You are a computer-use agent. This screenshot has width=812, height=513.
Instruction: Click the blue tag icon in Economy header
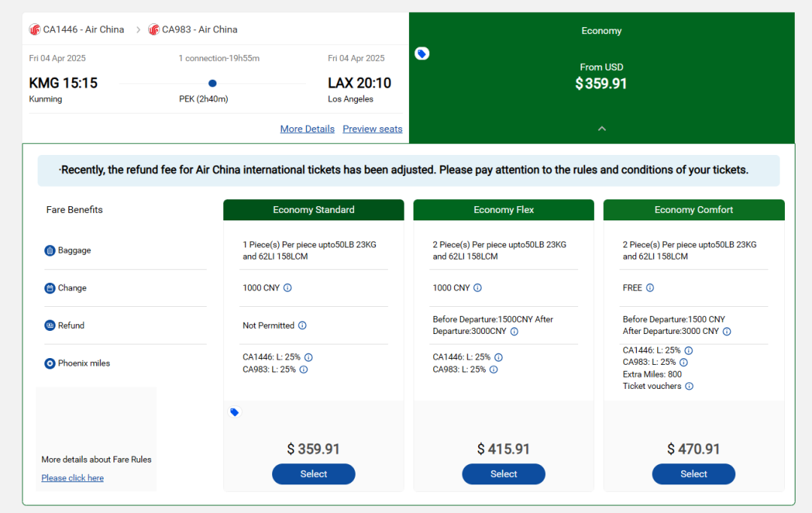[x=422, y=53]
